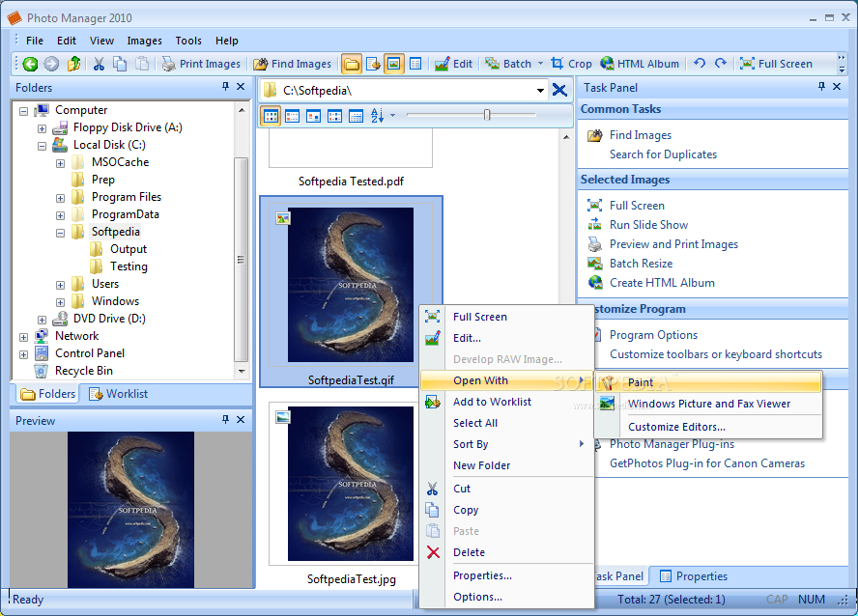Open the path dropdown for C:\Softpedia\

click(540, 91)
